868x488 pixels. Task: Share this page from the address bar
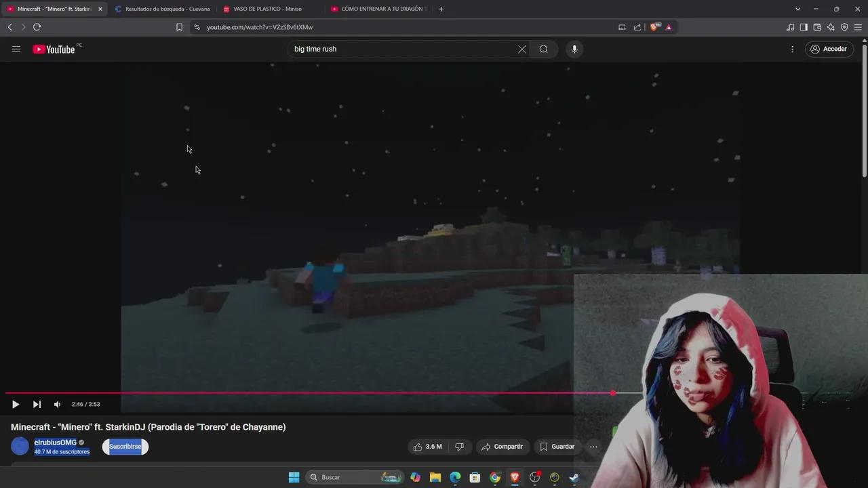click(637, 27)
